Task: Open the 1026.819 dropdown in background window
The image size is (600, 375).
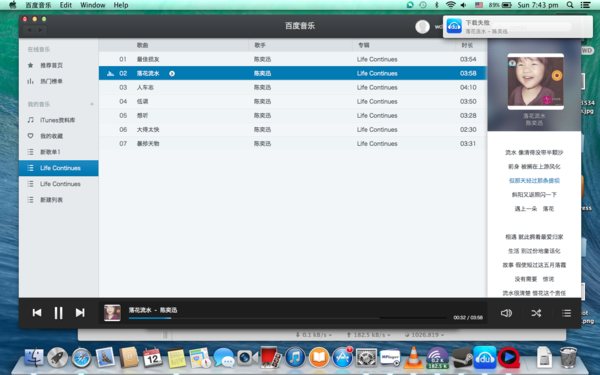Action: (x=425, y=335)
